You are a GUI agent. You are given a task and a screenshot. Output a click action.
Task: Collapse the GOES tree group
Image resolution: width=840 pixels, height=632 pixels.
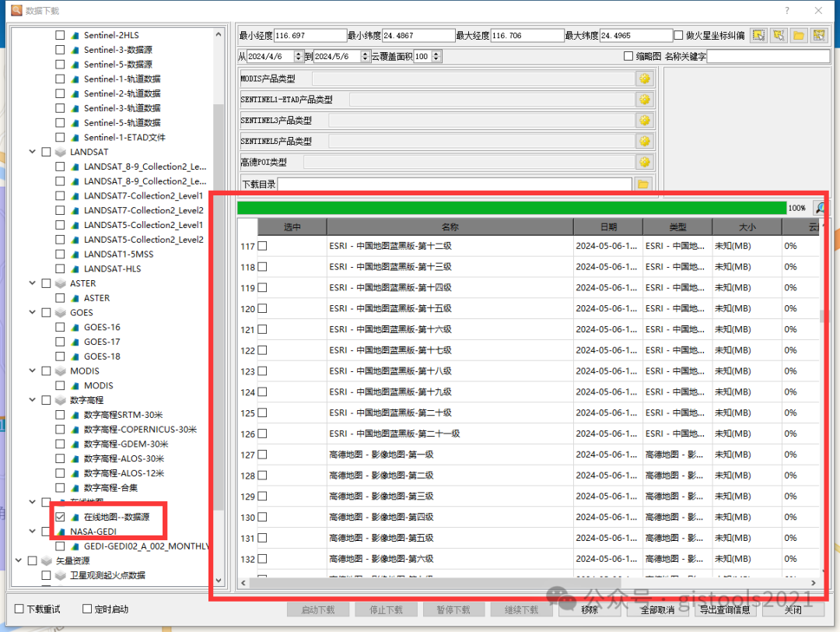click(33, 313)
